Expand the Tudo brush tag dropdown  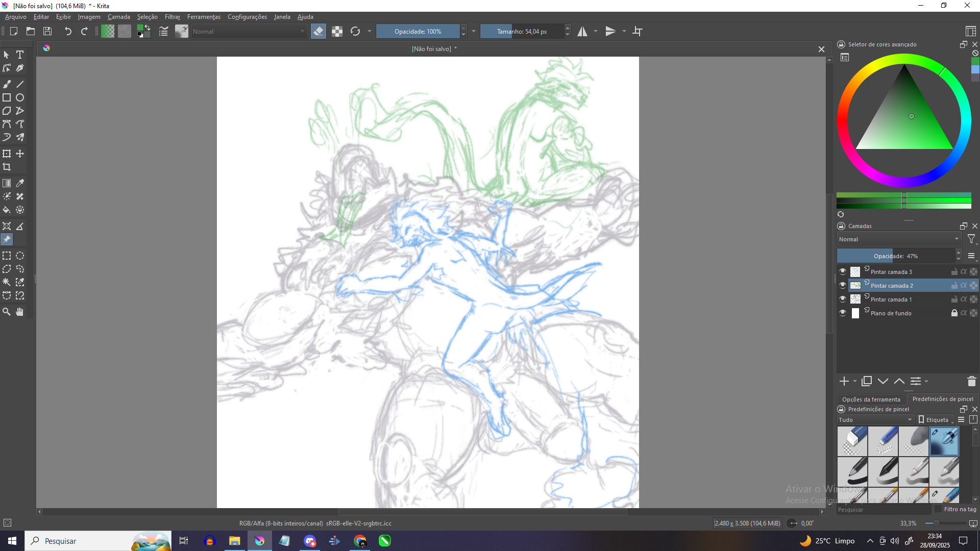click(x=875, y=420)
